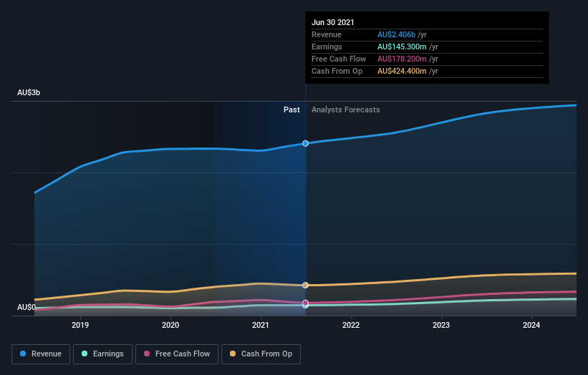Select the 2019 x-axis label
The height and width of the screenshot is (375, 588).
(x=80, y=325)
